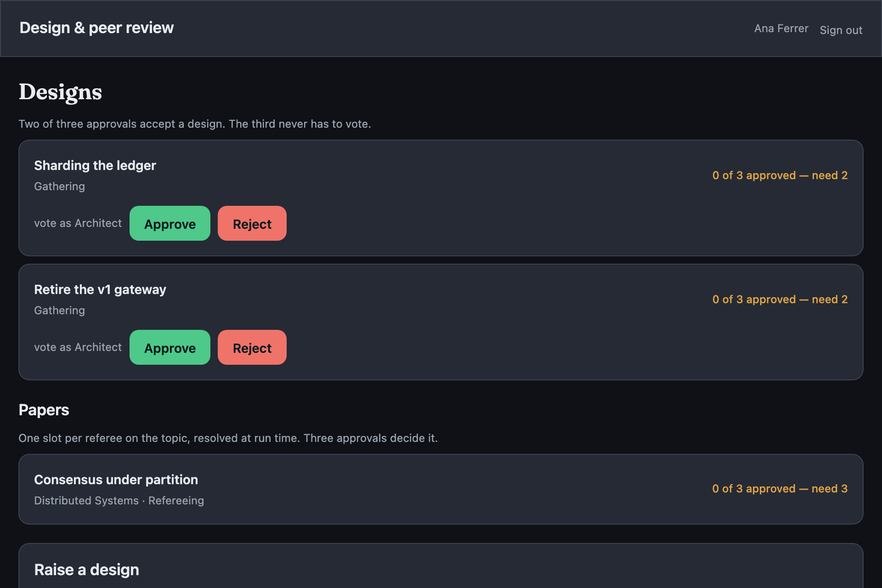
Task: Reject the Retire the v1 gateway design
Action: tap(252, 347)
